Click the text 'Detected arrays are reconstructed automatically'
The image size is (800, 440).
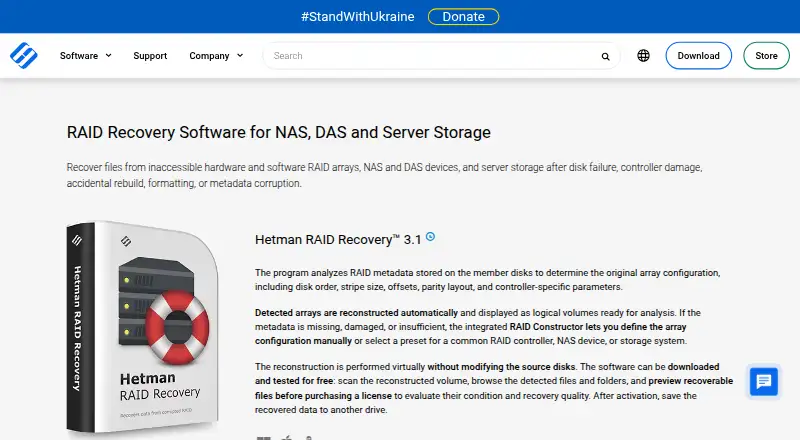click(x=356, y=312)
